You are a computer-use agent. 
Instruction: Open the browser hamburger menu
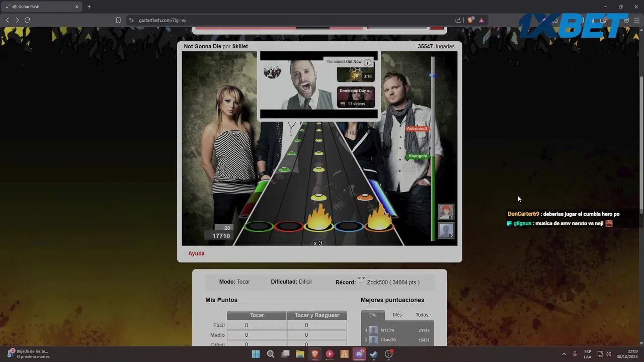tap(636, 20)
